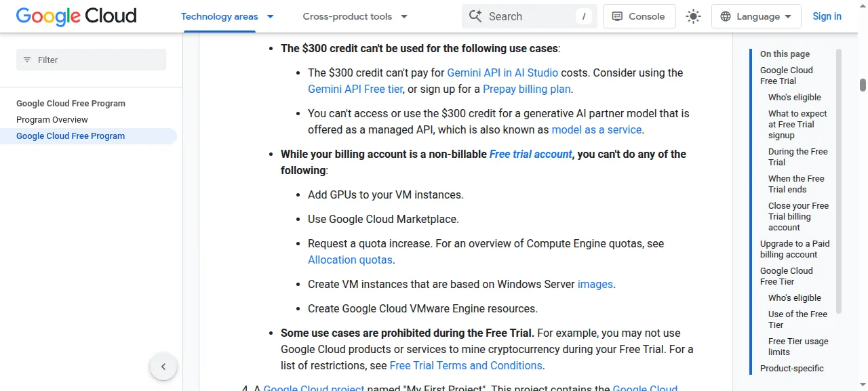Click the sidebar Filter field
The width and height of the screenshot is (868, 391).
point(91,60)
